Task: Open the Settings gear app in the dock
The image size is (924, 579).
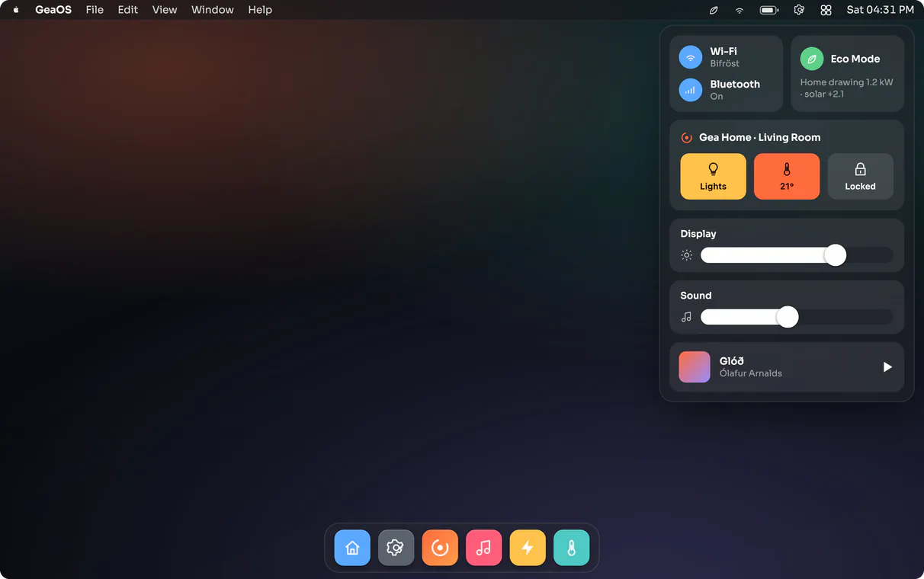Action: pos(396,548)
